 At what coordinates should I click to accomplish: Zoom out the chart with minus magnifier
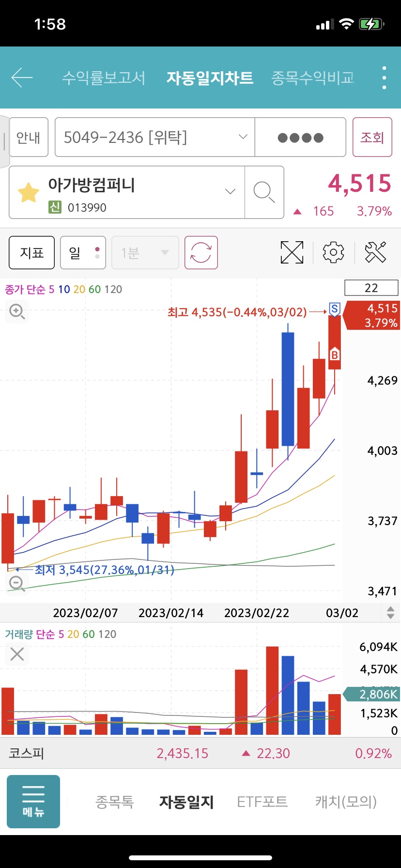17,584
